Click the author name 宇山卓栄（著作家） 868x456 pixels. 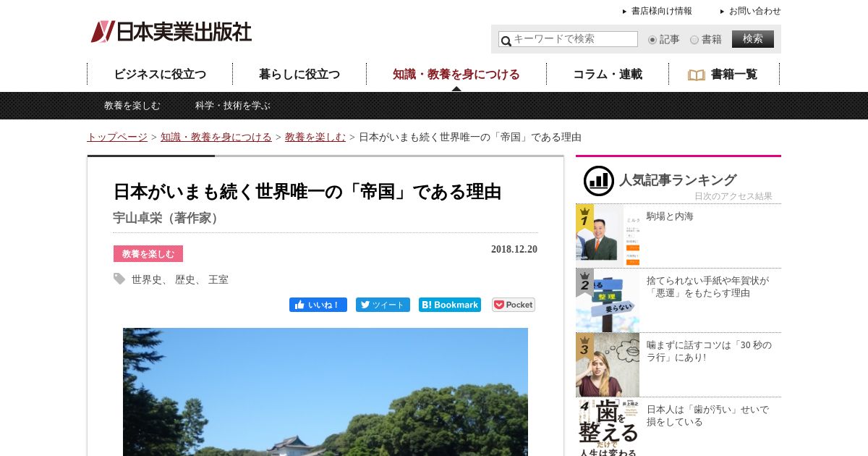(x=168, y=218)
